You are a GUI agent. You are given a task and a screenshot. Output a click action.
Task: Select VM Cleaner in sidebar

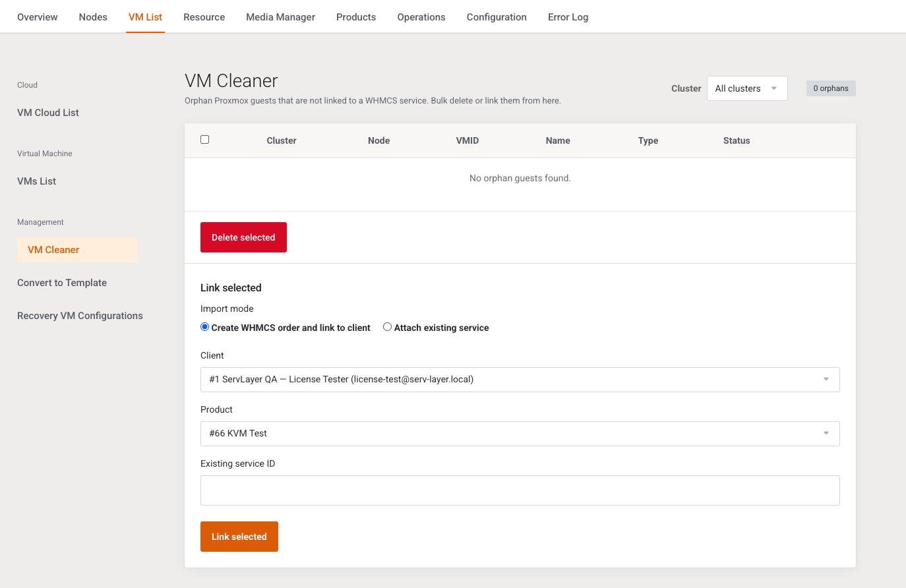(x=77, y=250)
